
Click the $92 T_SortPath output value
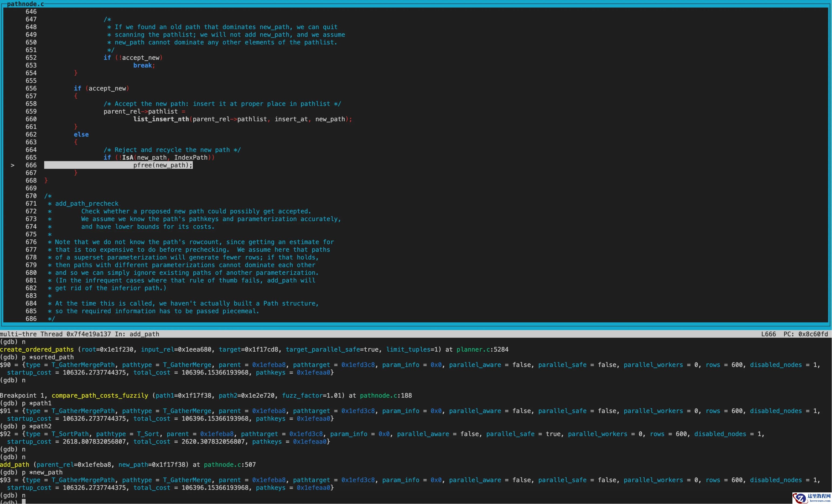coord(70,434)
